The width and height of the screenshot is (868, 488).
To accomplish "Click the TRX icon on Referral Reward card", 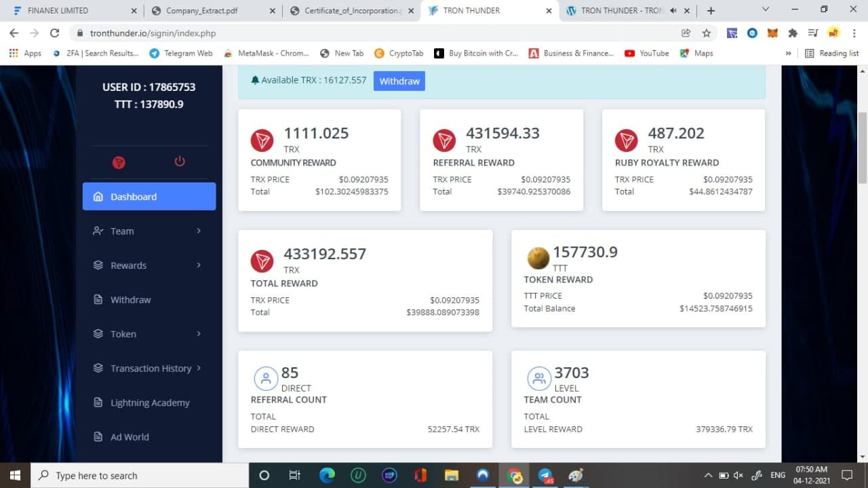I will click(x=444, y=140).
